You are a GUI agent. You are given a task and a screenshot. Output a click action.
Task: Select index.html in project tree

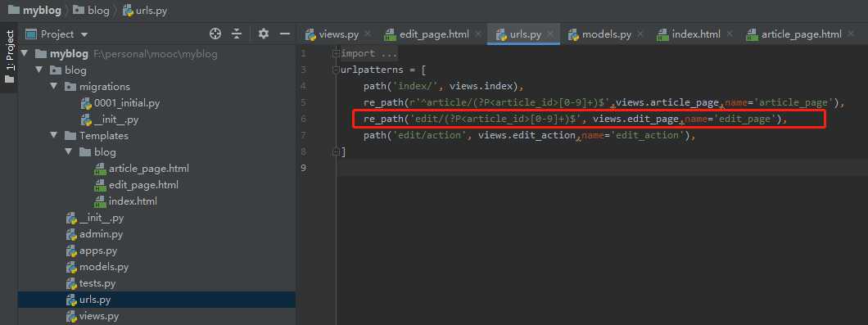(x=125, y=201)
